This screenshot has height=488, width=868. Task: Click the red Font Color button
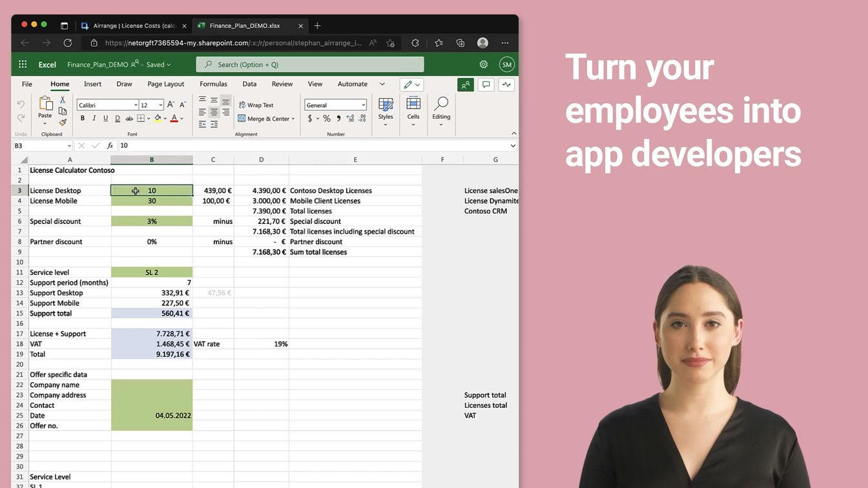click(174, 119)
